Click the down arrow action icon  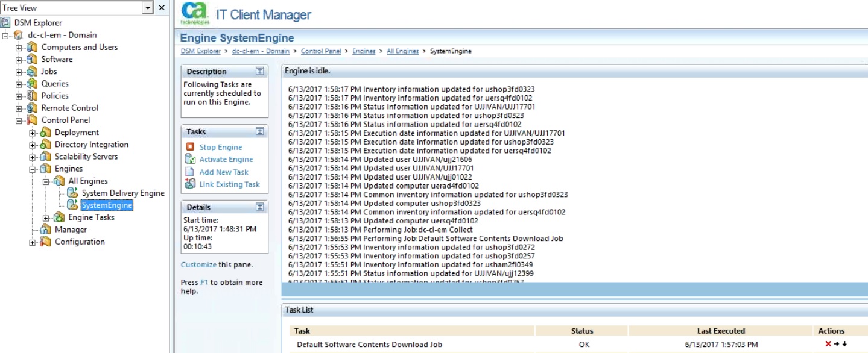coord(844,344)
